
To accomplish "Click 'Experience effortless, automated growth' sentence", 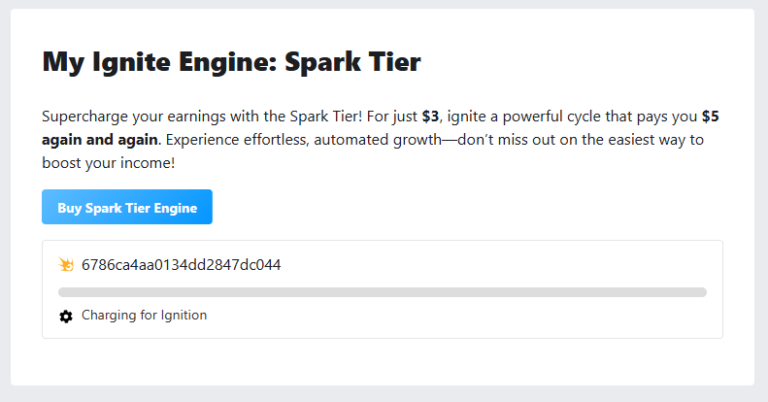I will (304, 140).
